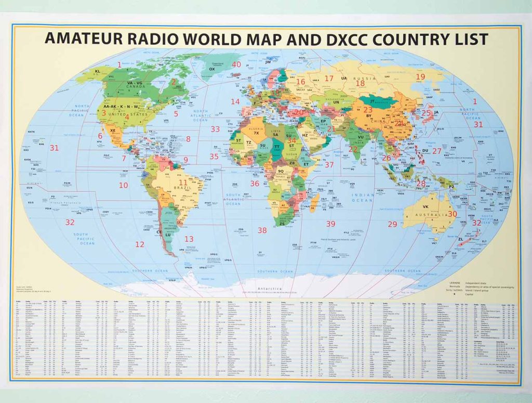Expand the UKRAINE legend heading
The width and height of the screenshot is (532, 403).
click(x=454, y=283)
